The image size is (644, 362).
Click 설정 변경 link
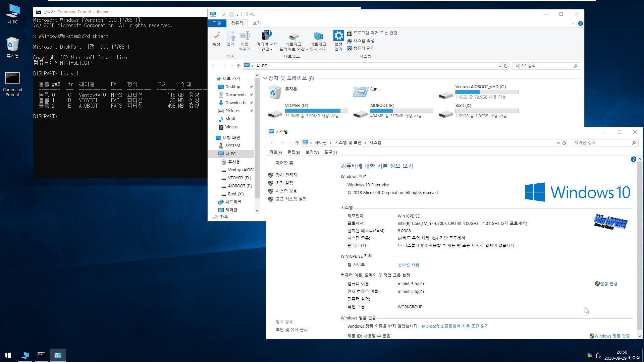(x=608, y=284)
